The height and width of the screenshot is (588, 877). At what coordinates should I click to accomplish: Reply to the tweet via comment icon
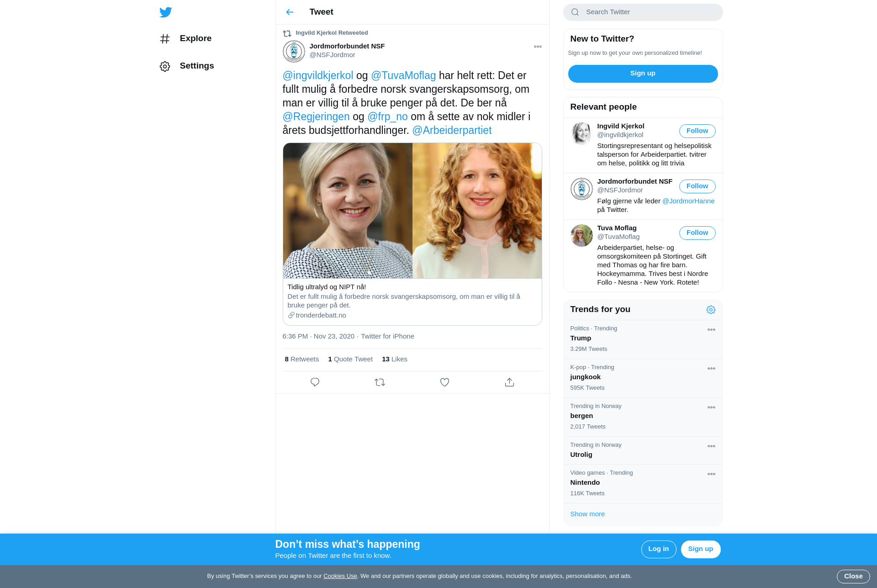pyautogui.click(x=315, y=382)
